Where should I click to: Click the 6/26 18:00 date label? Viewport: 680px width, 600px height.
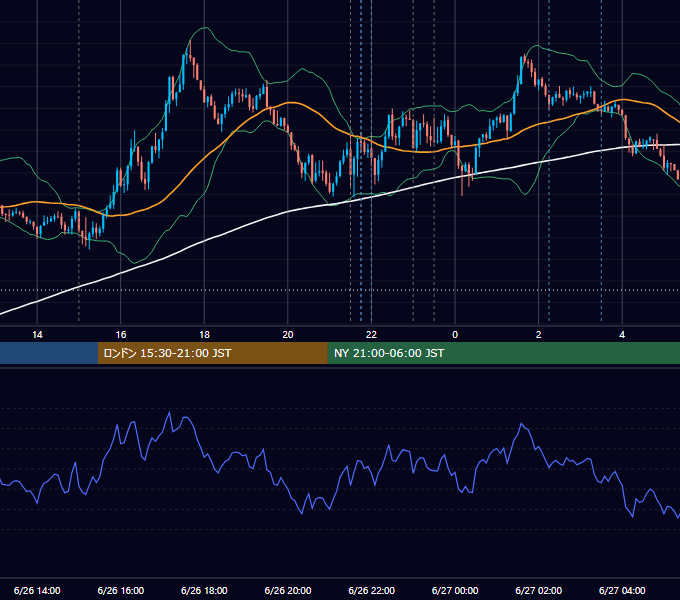(204, 590)
